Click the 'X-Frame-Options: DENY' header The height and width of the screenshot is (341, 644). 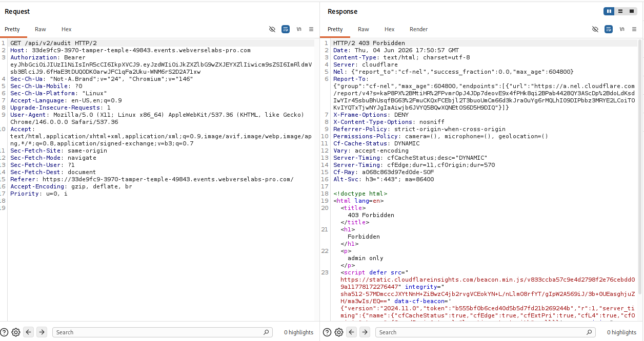371,115
